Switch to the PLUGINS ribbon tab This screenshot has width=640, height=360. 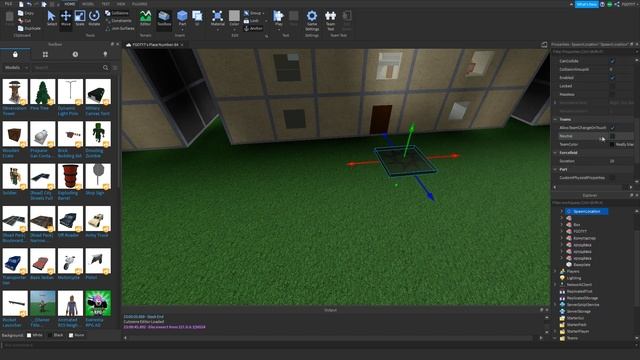point(140,4)
